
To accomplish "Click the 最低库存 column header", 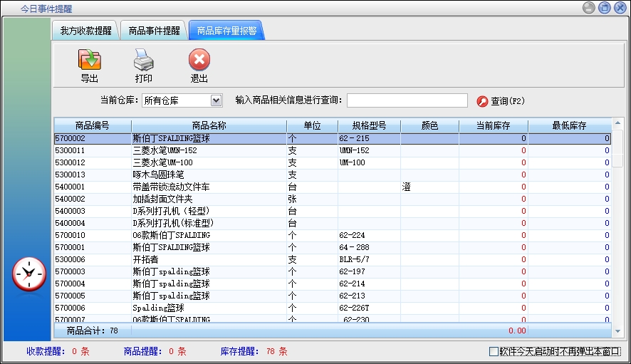I will click(569, 125).
